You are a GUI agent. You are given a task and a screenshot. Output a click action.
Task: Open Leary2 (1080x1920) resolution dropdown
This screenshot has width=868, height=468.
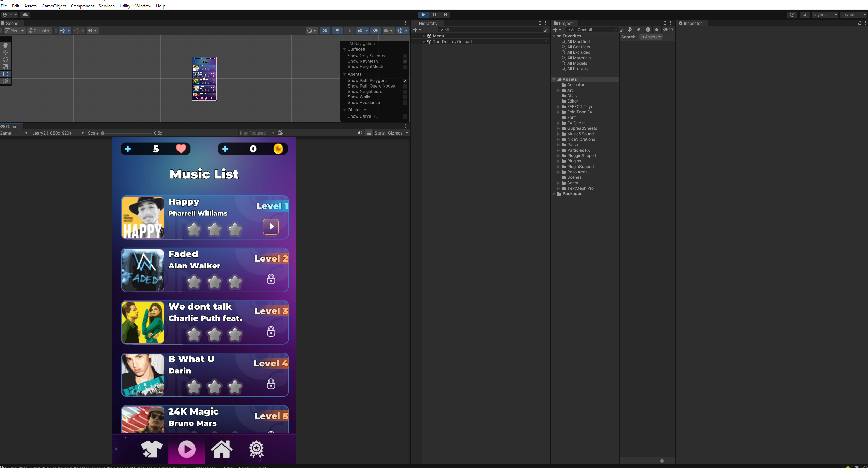point(58,133)
